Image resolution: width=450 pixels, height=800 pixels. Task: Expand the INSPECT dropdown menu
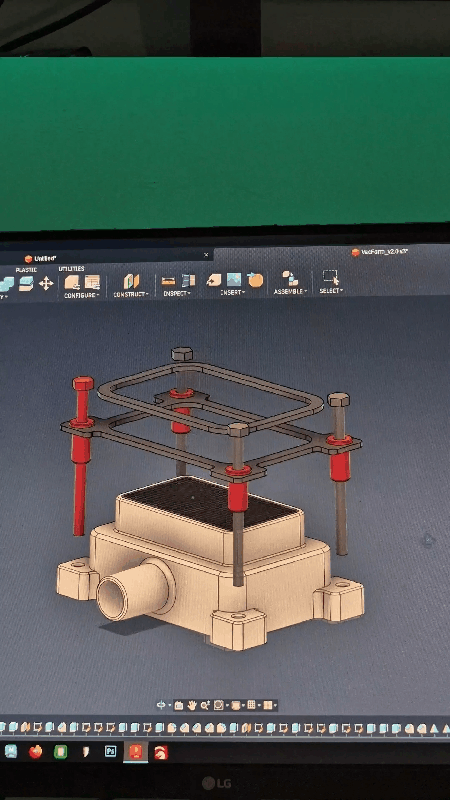[x=177, y=294]
